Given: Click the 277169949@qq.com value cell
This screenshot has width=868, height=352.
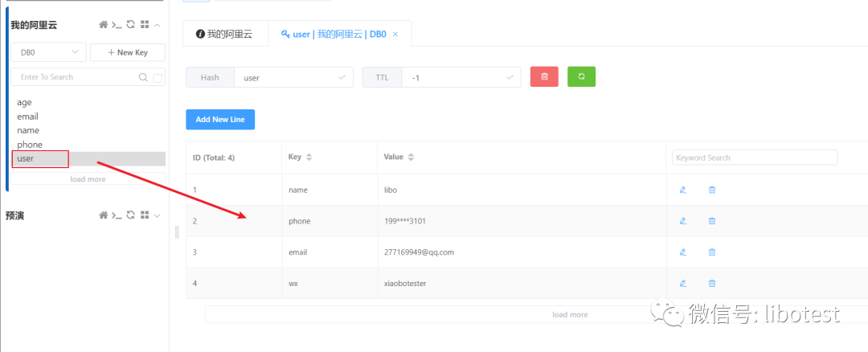Looking at the screenshot, I should (522, 252).
